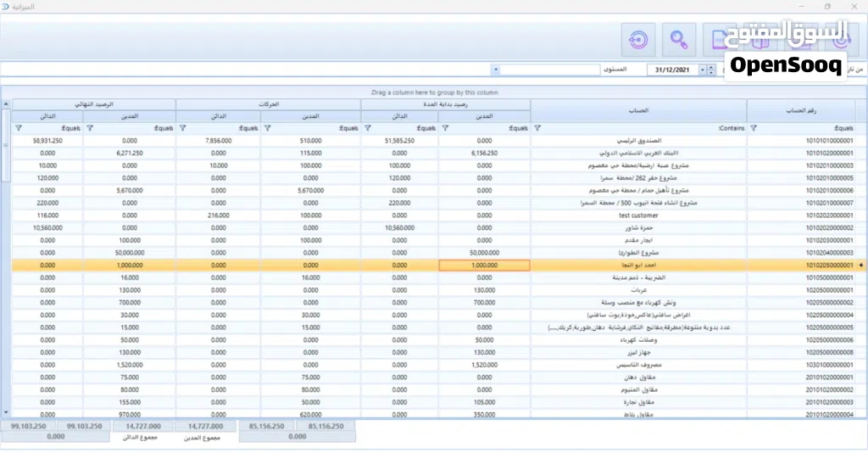Sort by the رقم الحساب column header
This screenshot has width=868, height=453.
point(801,111)
